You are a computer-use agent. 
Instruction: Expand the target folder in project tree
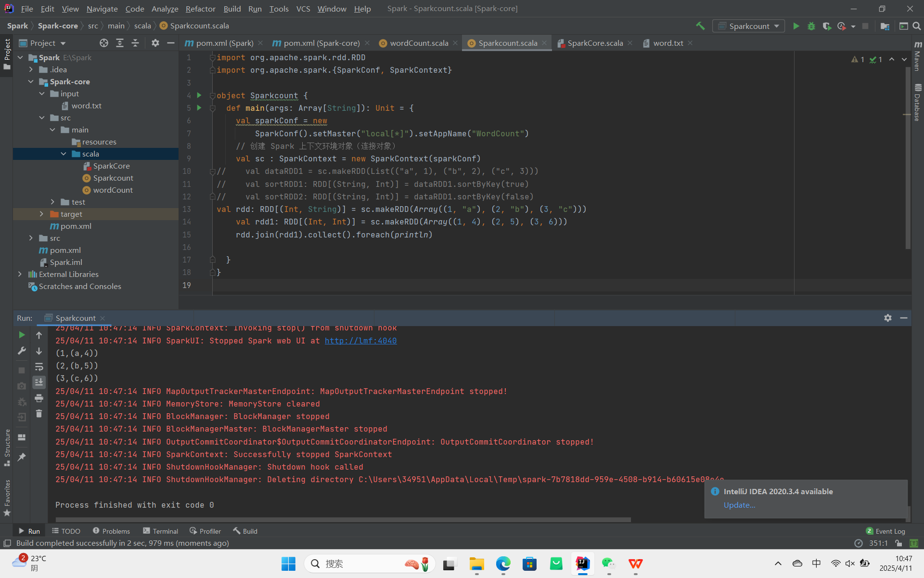41,214
